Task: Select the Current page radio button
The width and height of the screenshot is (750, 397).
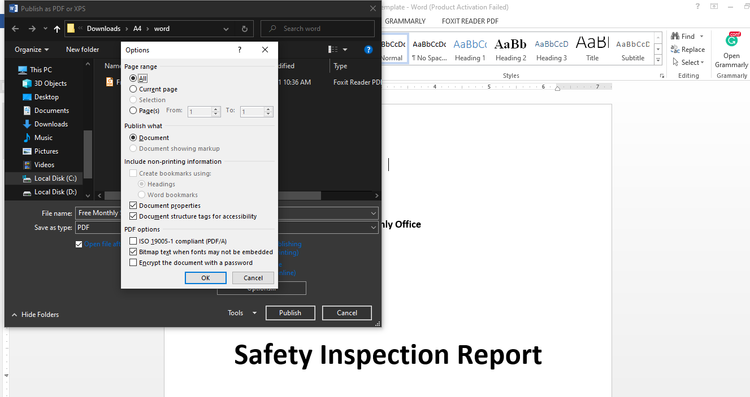Action: pyautogui.click(x=133, y=89)
